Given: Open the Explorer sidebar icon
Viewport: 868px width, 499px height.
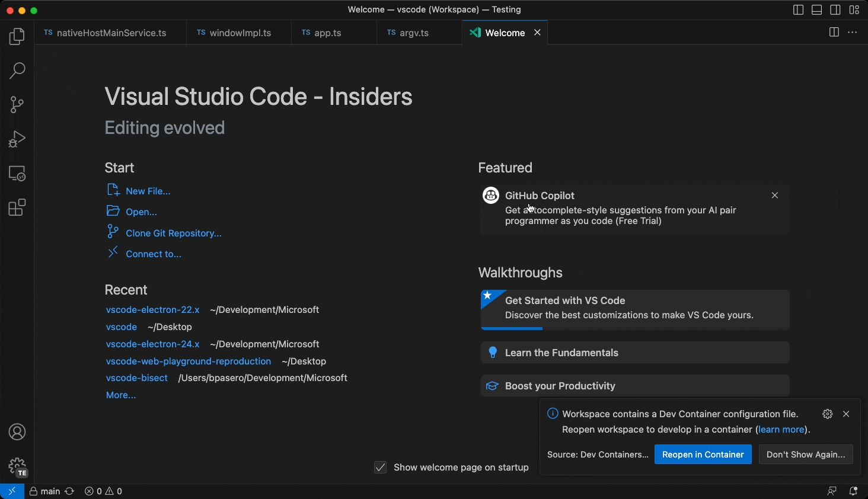Looking at the screenshot, I should (17, 36).
